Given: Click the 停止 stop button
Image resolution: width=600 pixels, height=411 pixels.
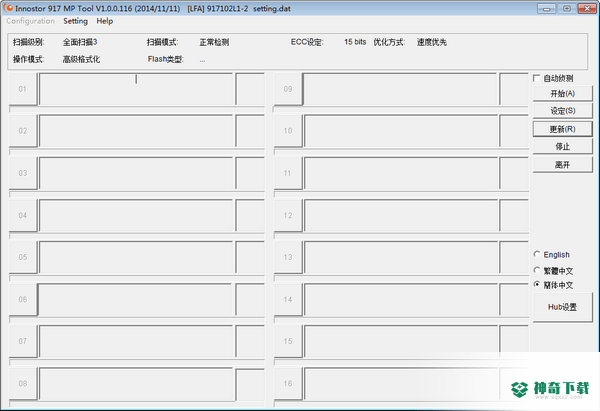Looking at the screenshot, I should (562, 146).
